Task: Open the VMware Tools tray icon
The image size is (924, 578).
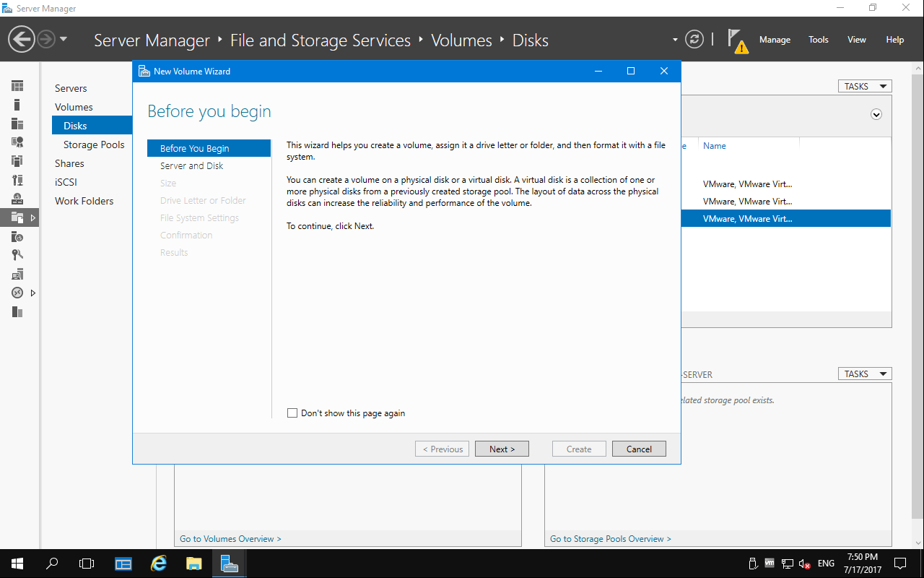Action: click(770, 563)
